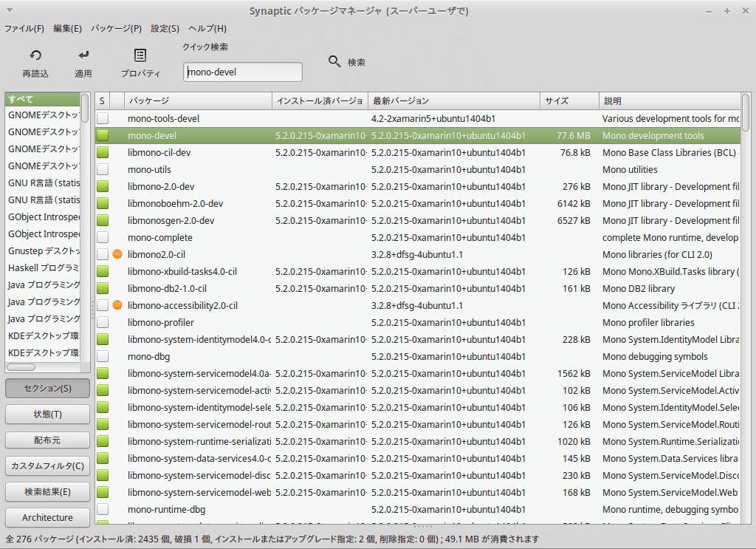Screen dimensions: 756x549
Task: Toggle green status box of libmono-2.0-dev
Action: [102, 187]
